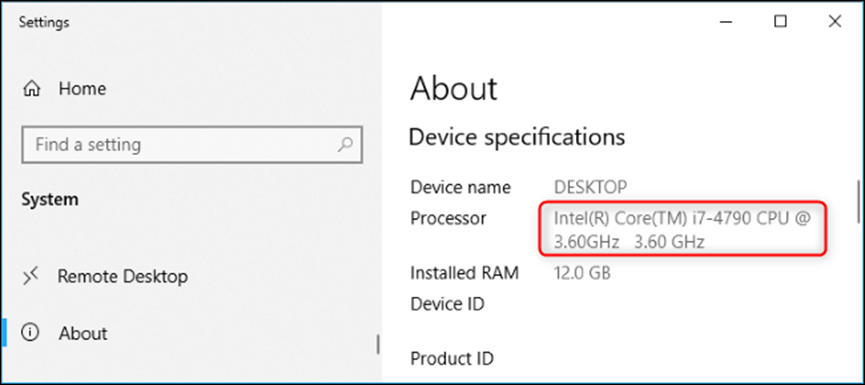Click the Intel Core i7-4790 processor text
Image resolution: width=865 pixels, height=385 pixels.
coord(682,230)
